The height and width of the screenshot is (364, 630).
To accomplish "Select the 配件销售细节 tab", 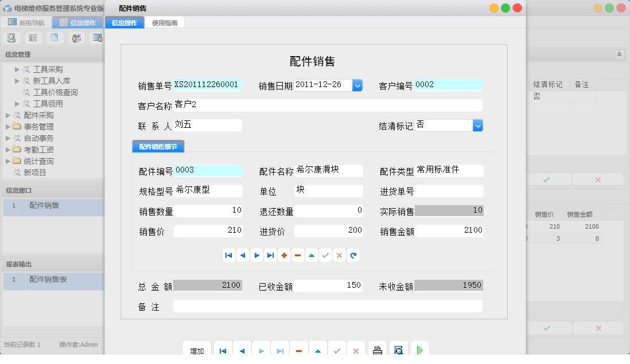I will [157, 146].
